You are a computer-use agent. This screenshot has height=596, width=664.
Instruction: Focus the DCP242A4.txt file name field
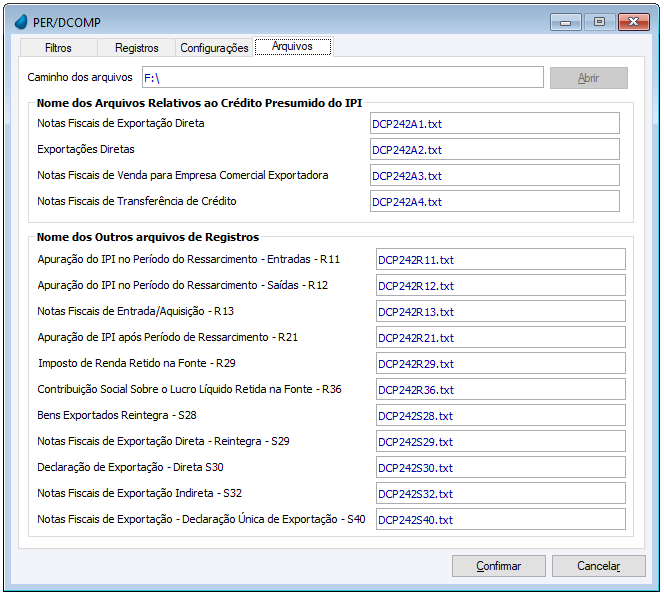pyautogui.click(x=495, y=201)
